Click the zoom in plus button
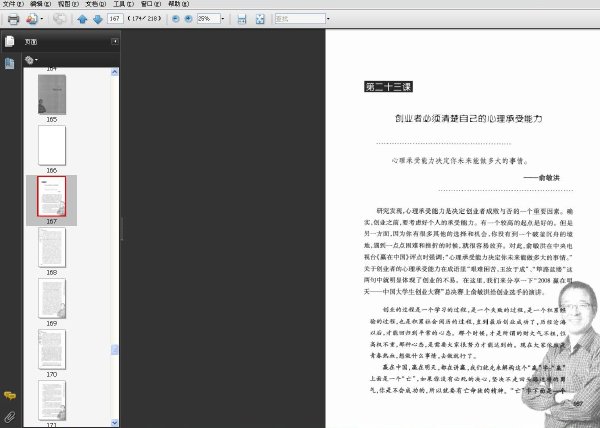 pyautogui.click(x=188, y=18)
